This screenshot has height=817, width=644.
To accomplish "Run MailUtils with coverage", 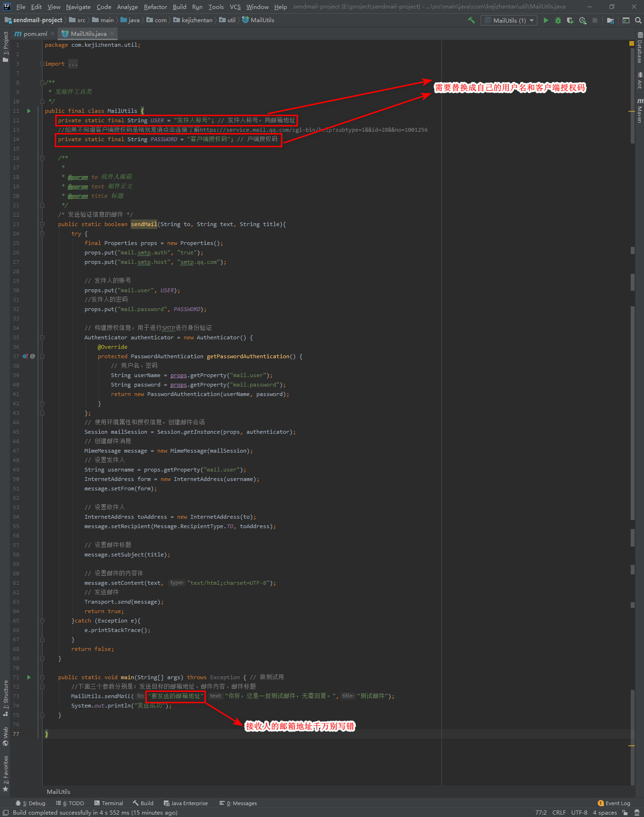I will point(570,20).
